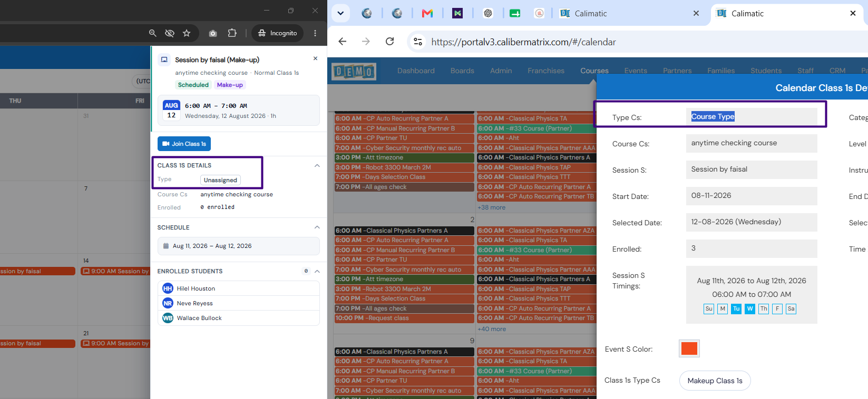
Task: Click the DEMO logo in Calimatic
Action: click(354, 71)
